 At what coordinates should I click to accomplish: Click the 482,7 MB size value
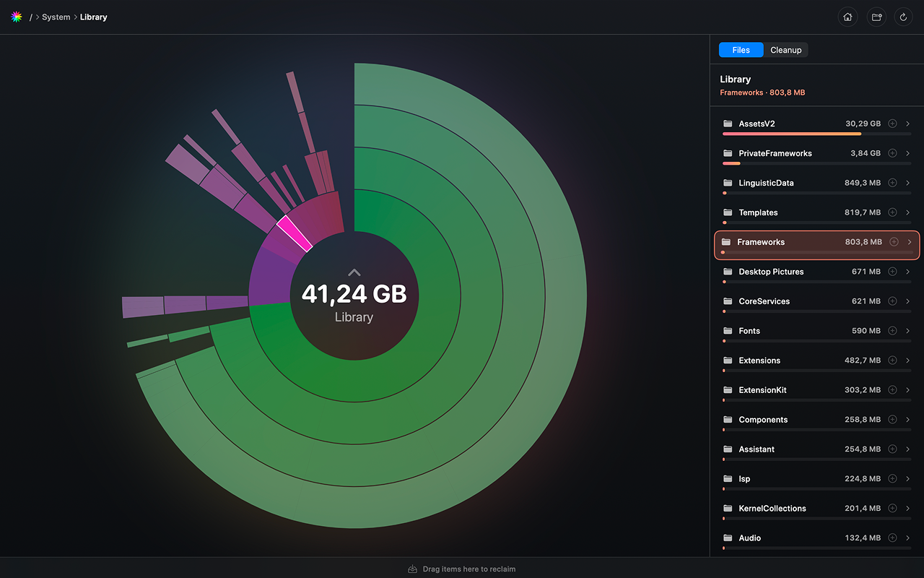[863, 361]
